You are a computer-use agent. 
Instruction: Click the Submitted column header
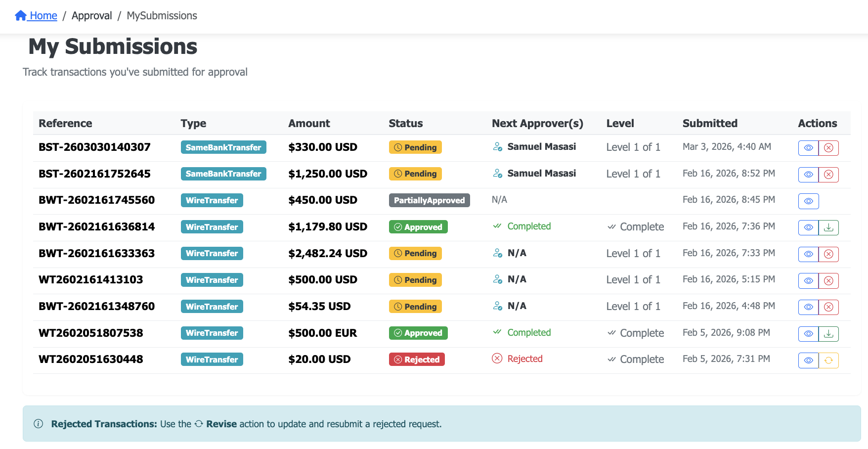[709, 124]
